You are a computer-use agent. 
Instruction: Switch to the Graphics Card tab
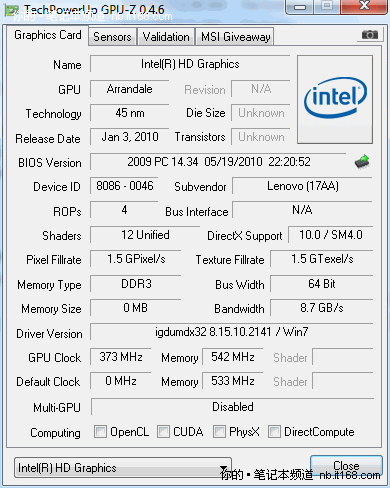(48, 35)
